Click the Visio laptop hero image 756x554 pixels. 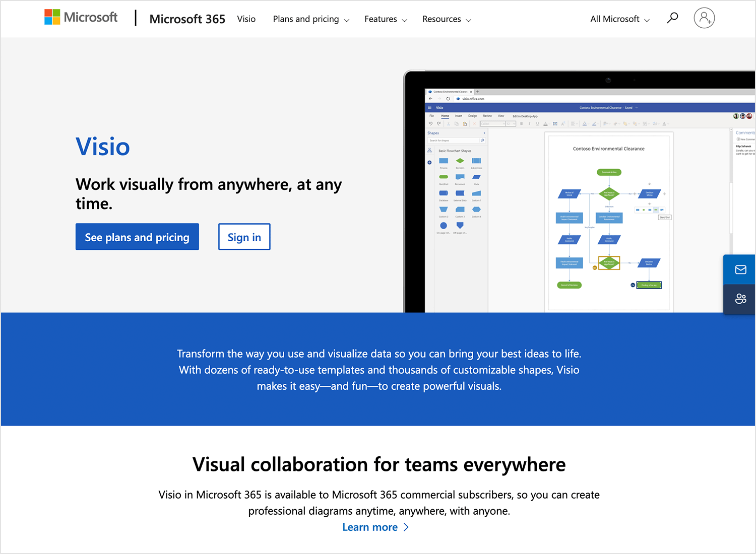coord(580,191)
